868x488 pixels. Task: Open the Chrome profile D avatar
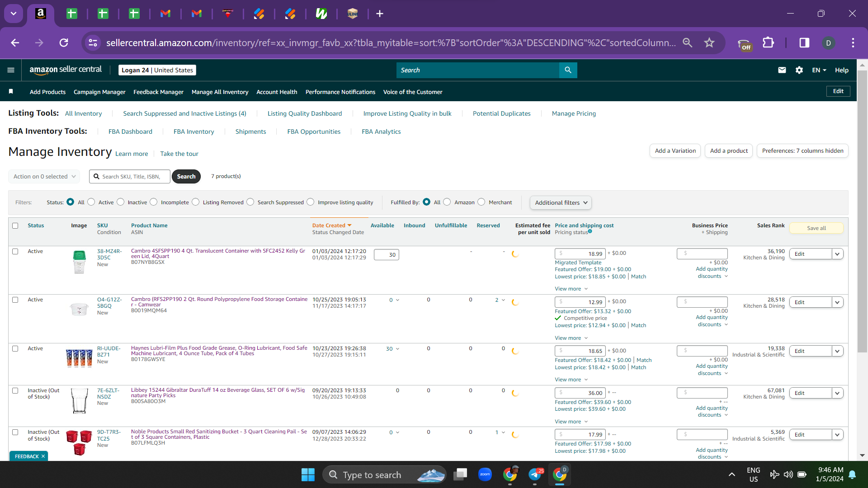pyautogui.click(x=828, y=42)
